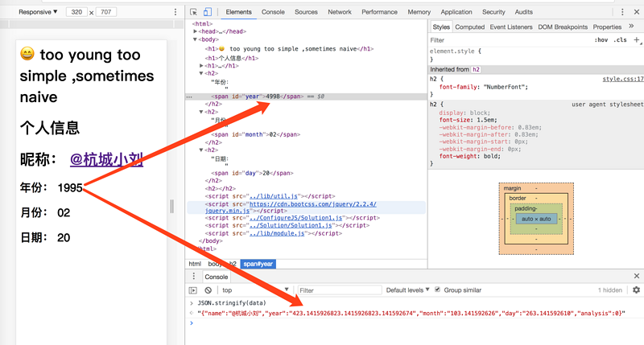Open DevTools customize three-dot menu
The image size is (644, 345).
(x=622, y=12)
